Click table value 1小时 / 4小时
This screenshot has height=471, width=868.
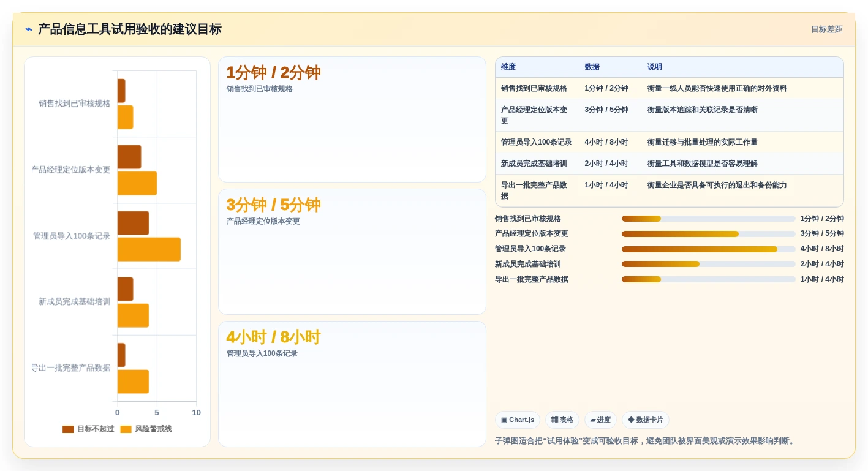tap(606, 185)
